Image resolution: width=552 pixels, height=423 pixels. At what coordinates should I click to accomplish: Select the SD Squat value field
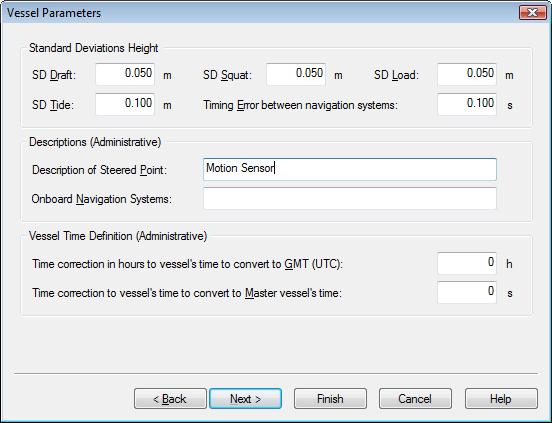click(x=296, y=74)
